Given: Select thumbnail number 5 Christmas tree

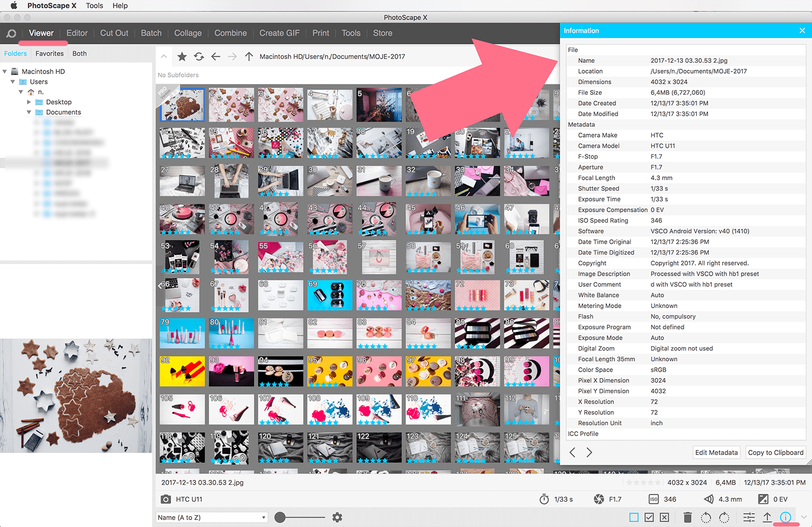Looking at the screenshot, I should pos(379,105).
